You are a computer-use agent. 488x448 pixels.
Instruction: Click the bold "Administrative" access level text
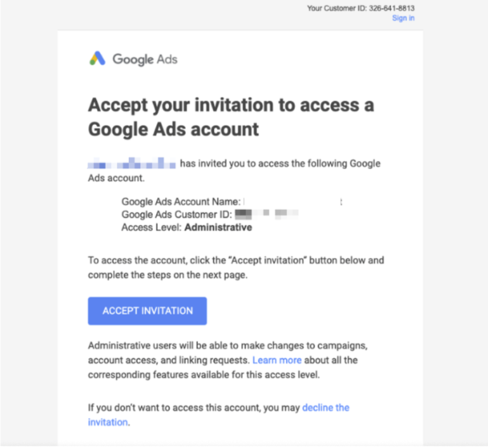[218, 228]
